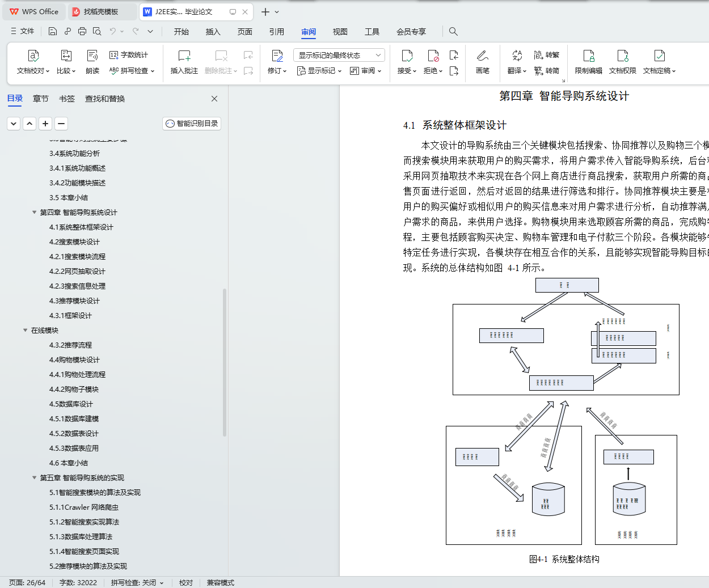
Task: Click the navigation pane vertical scrollbar
Action: coord(225,363)
